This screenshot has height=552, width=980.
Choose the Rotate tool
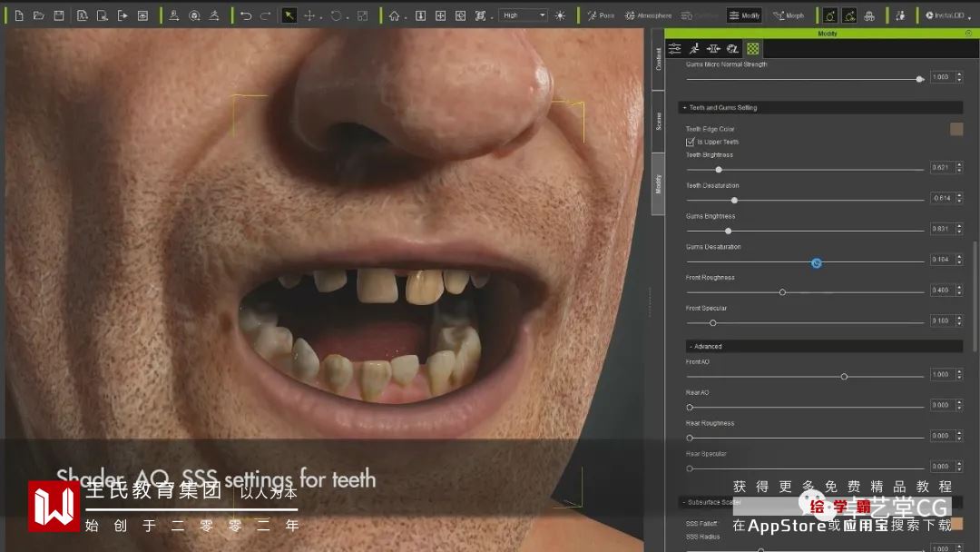coord(337,15)
